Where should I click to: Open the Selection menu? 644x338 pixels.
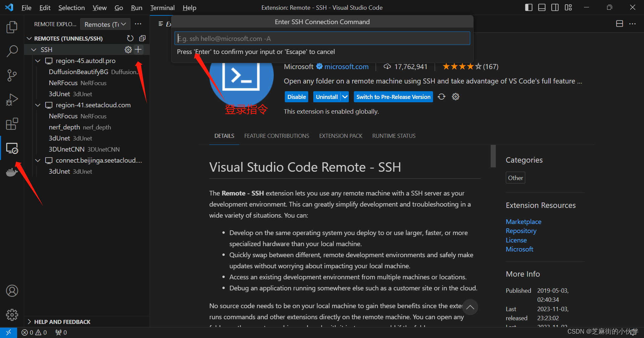coord(71,7)
